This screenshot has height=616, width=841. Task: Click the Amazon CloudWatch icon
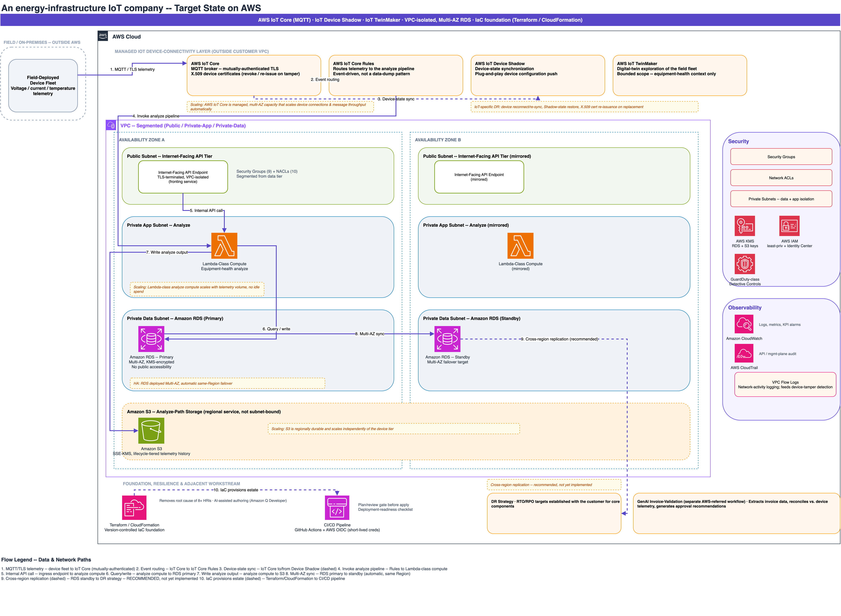[x=744, y=324]
